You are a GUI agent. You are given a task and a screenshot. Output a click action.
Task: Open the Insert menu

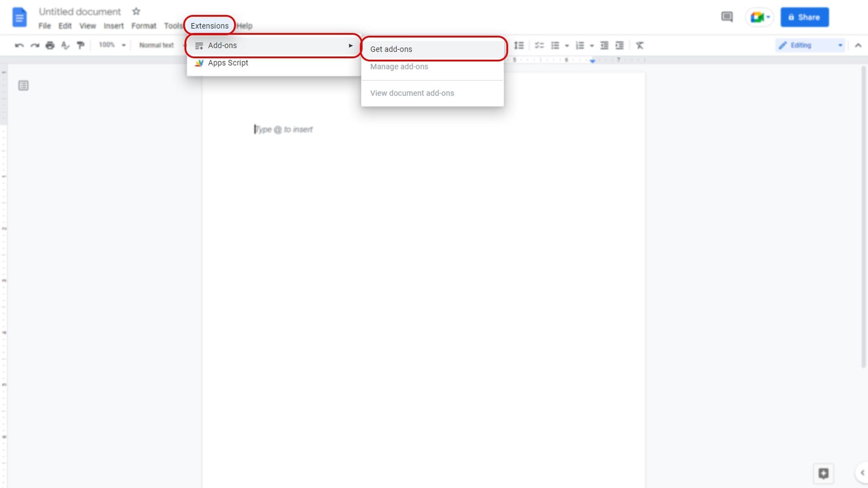[x=113, y=26]
